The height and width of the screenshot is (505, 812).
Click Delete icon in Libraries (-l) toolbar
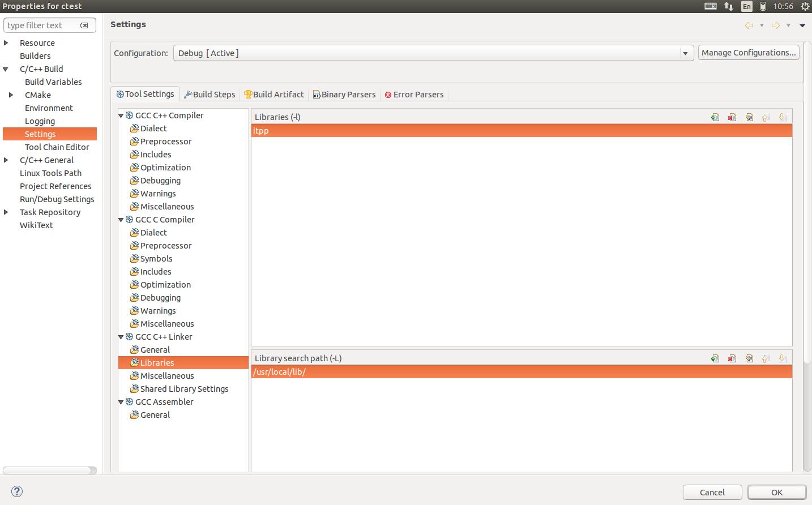tap(732, 117)
